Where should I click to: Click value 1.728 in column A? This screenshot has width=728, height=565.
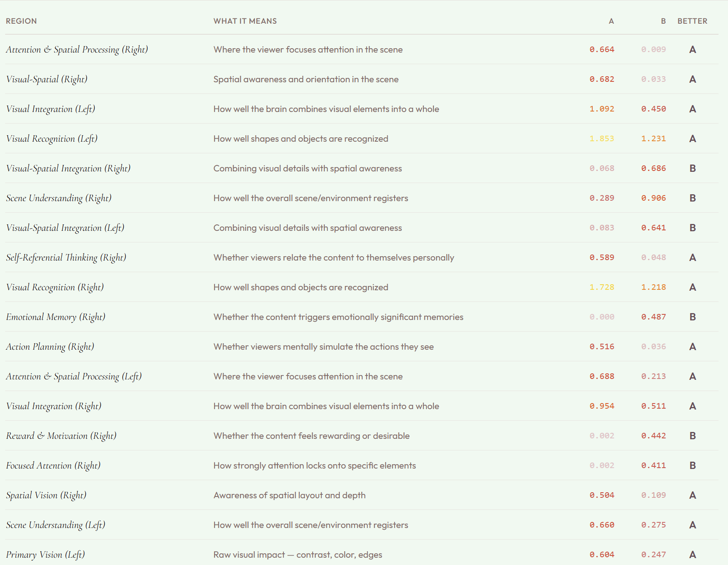pyautogui.click(x=602, y=287)
